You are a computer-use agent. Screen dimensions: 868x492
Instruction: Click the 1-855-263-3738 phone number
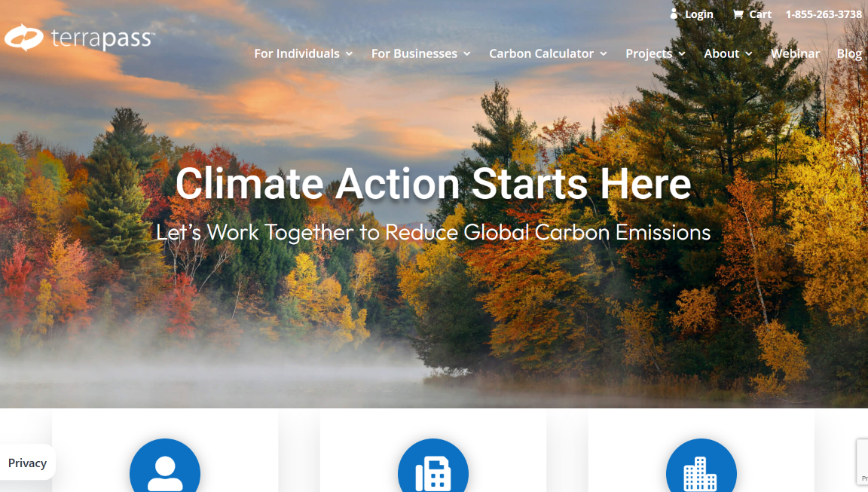[x=824, y=14]
